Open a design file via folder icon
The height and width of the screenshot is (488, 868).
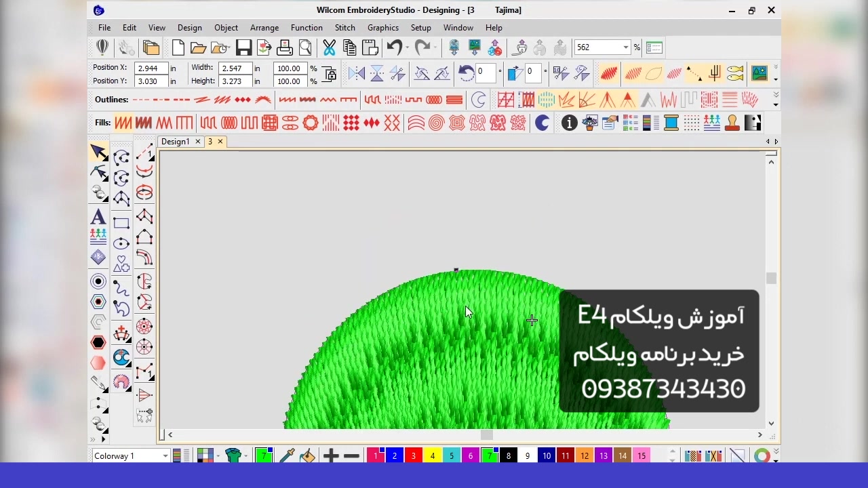point(198,47)
